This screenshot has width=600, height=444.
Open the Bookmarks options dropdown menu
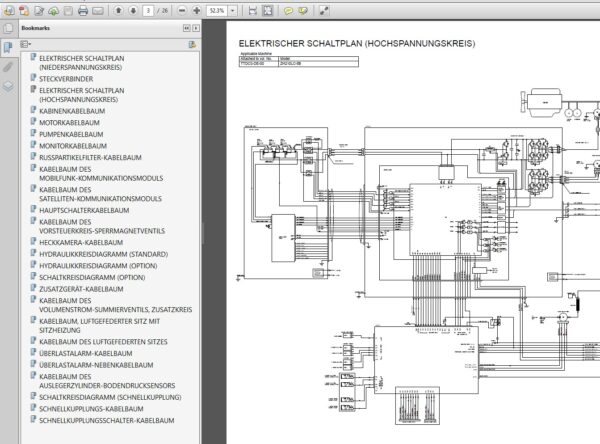(x=26, y=45)
